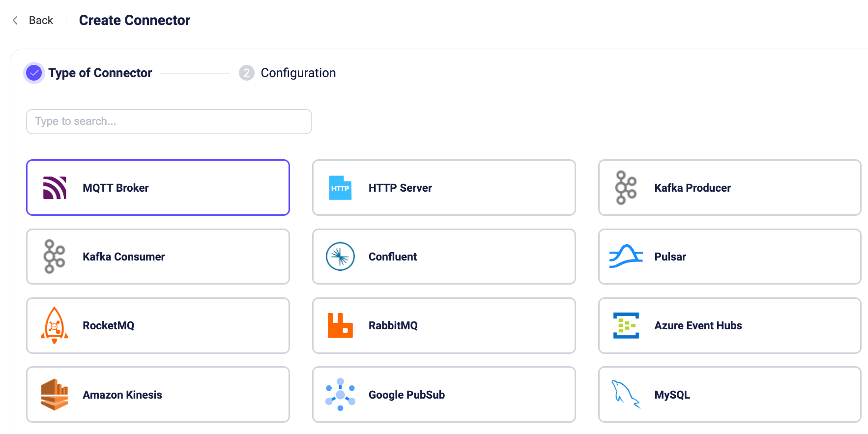Click the Confluent circular logo icon

(340, 257)
